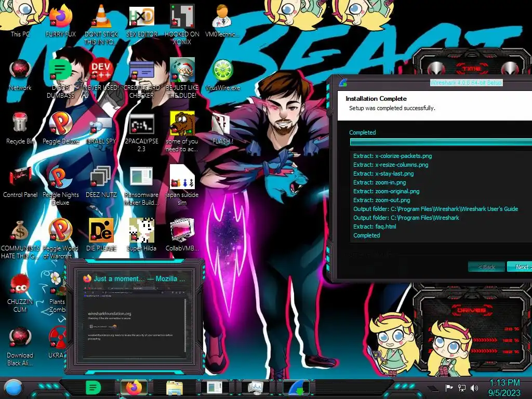Open File Explorer from the taskbar

[x=175, y=388]
